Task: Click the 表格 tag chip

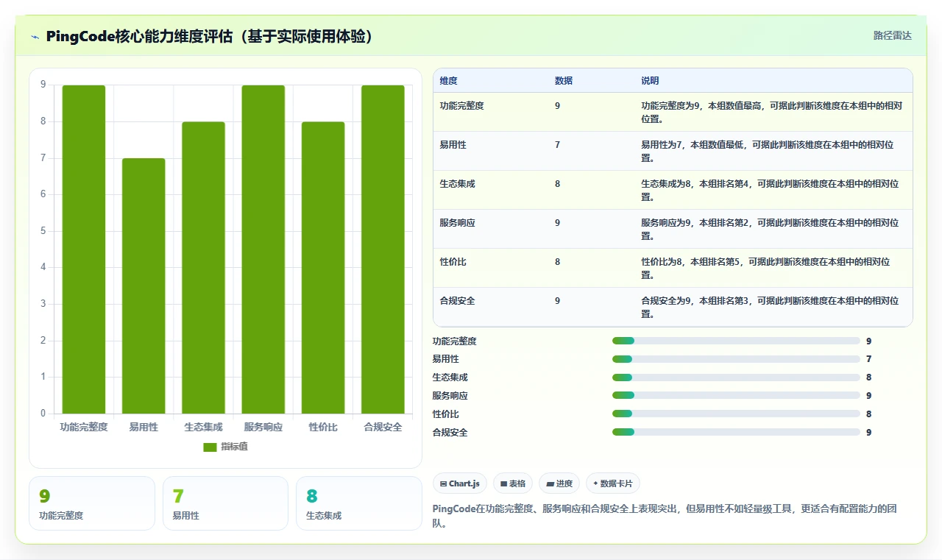Action: [x=513, y=483]
